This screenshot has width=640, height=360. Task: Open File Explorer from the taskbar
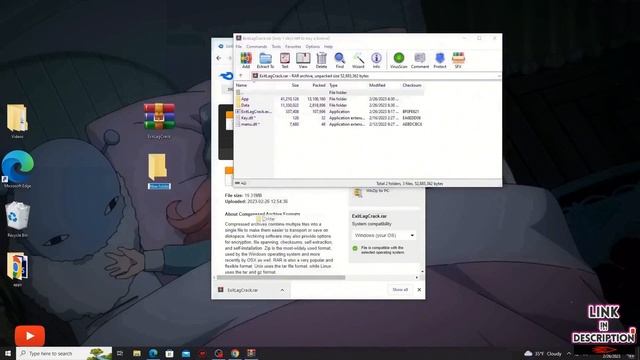[137, 353]
